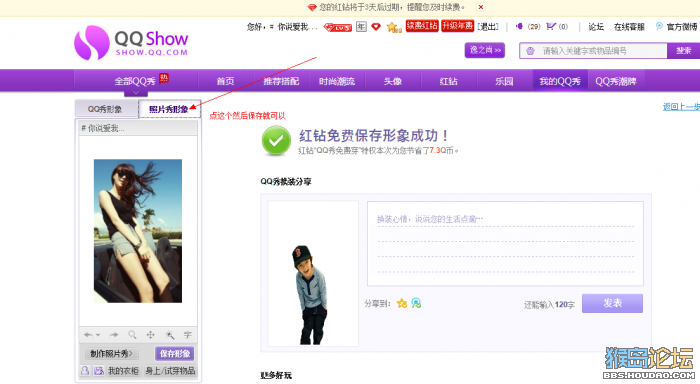
Task: Click the red diamond LV5 level badge
Action: [x=338, y=27]
